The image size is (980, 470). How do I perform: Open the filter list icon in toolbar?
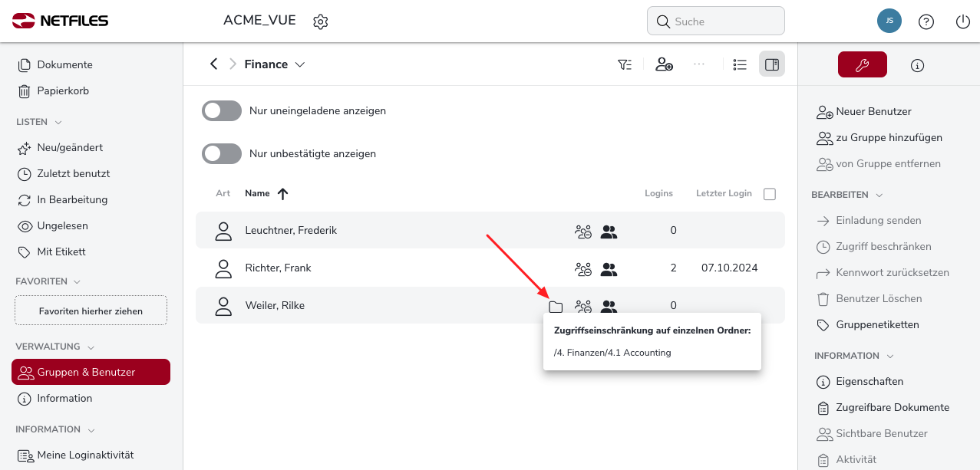(625, 64)
